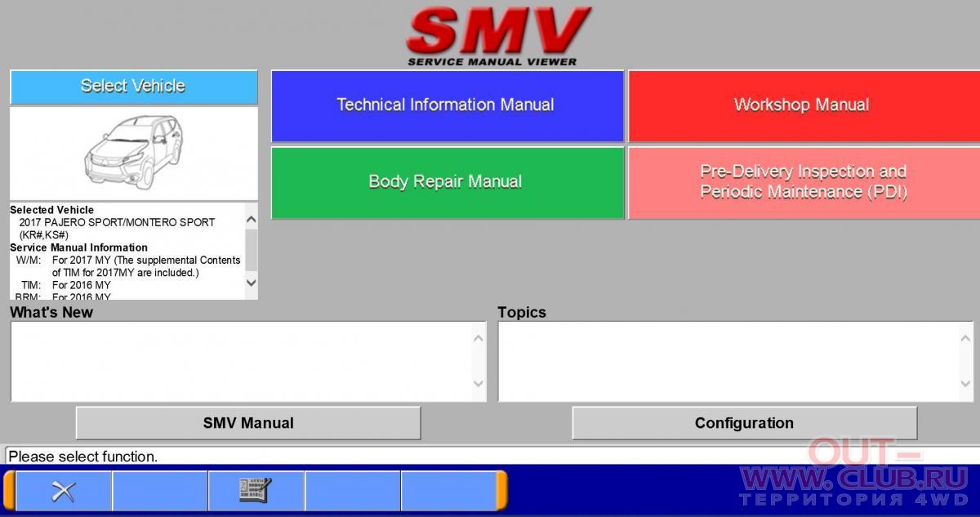Click the What's New list up arrow

tap(479, 337)
